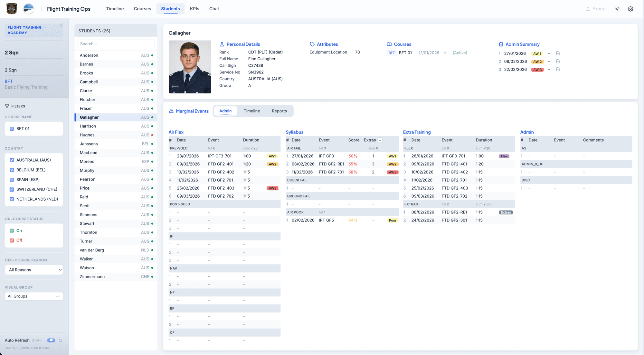Click the Admin Summary clipboard icon
644x355 pixels.
pyautogui.click(x=501, y=44)
